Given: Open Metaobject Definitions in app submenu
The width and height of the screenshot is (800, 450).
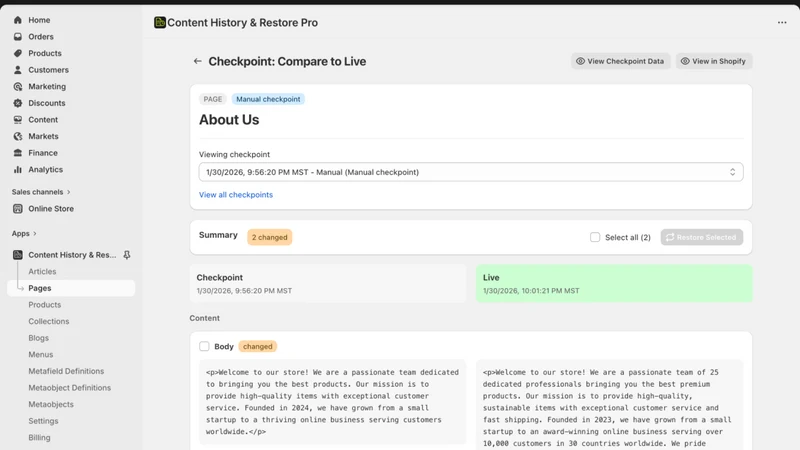Looking at the screenshot, I should tap(70, 388).
